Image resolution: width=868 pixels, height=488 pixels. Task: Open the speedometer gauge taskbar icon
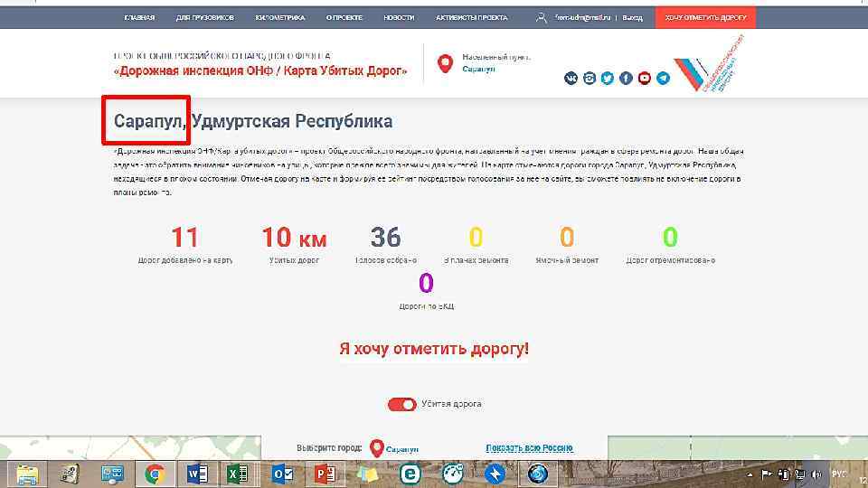[x=452, y=474]
